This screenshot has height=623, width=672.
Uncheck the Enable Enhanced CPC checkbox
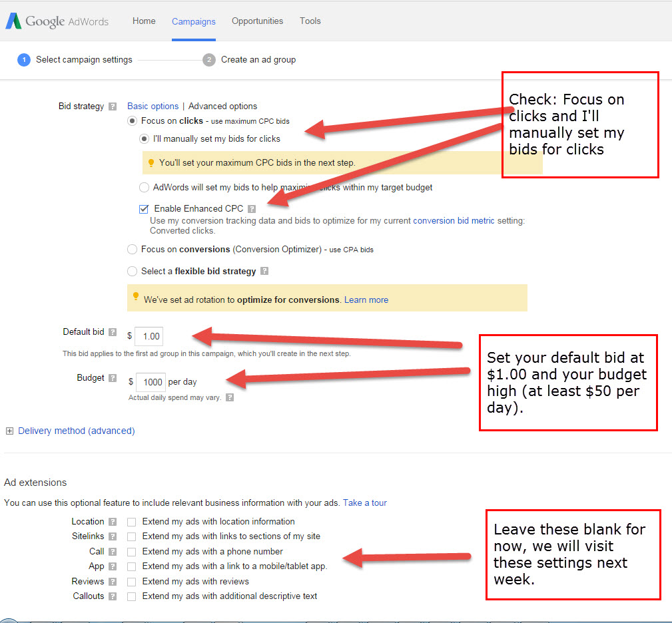point(144,209)
